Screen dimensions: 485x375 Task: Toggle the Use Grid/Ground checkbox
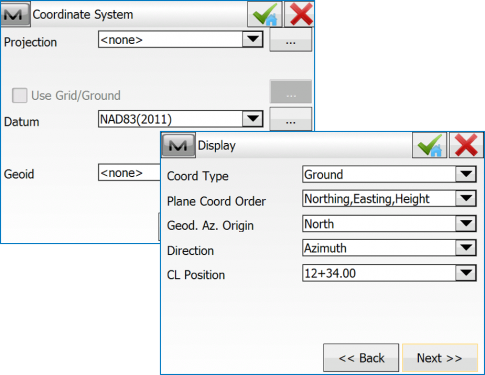[x=20, y=95]
